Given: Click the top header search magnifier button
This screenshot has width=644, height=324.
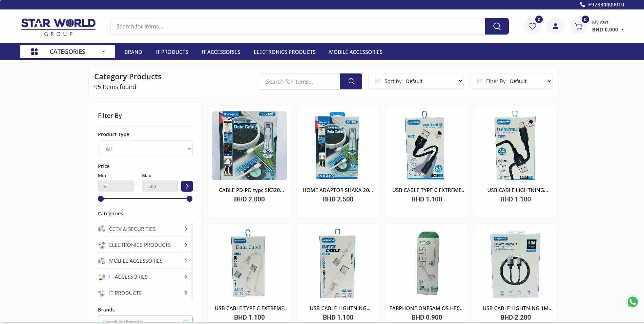Looking at the screenshot, I should [x=497, y=26].
